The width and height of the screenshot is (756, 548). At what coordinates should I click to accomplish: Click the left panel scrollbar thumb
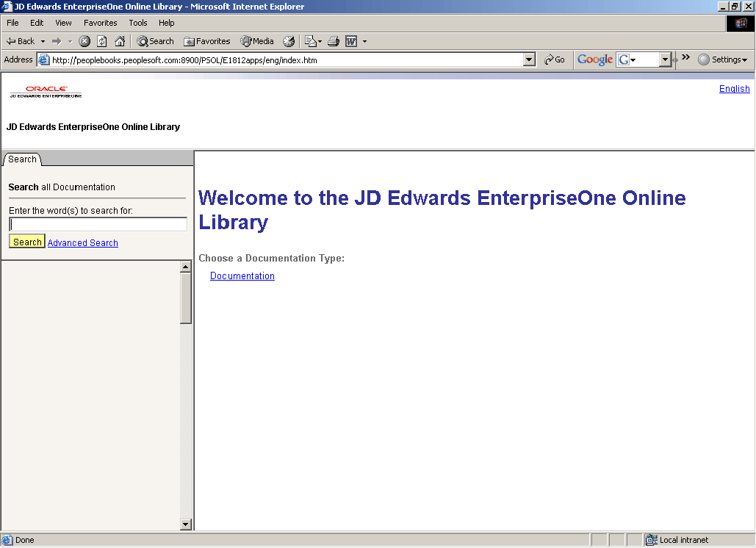186,298
